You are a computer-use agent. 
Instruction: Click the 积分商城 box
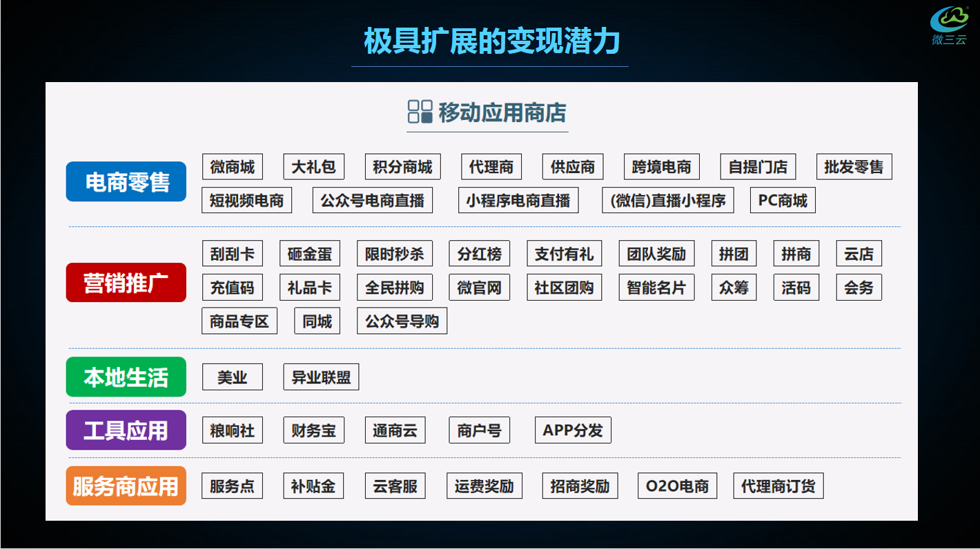pyautogui.click(x=403, y=167)
